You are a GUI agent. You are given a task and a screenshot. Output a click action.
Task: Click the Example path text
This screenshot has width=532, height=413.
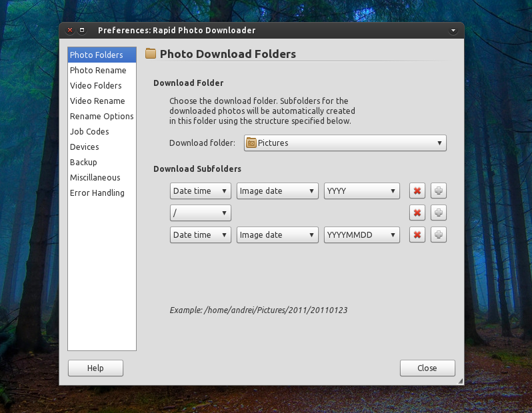(x=259, y=310)
